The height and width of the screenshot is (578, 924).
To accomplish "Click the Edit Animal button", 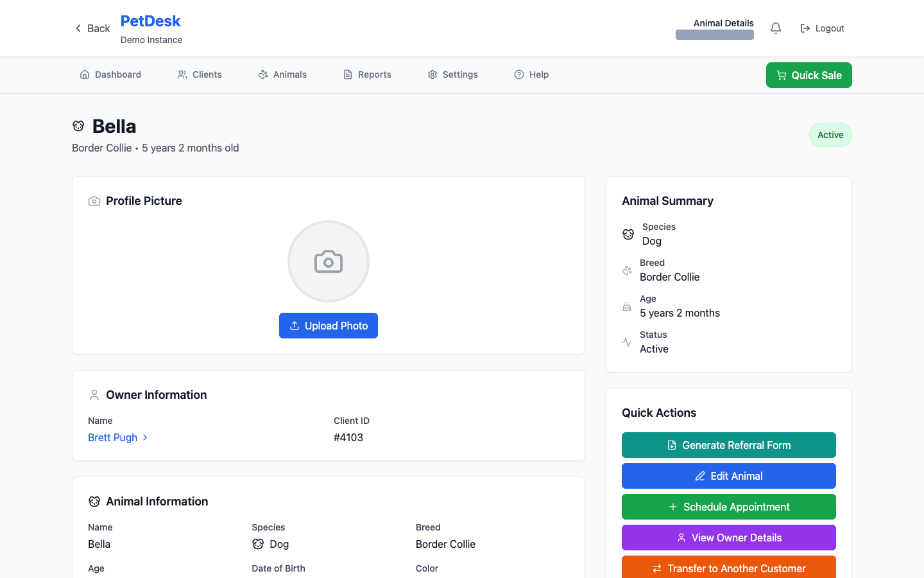I will 729,476.
